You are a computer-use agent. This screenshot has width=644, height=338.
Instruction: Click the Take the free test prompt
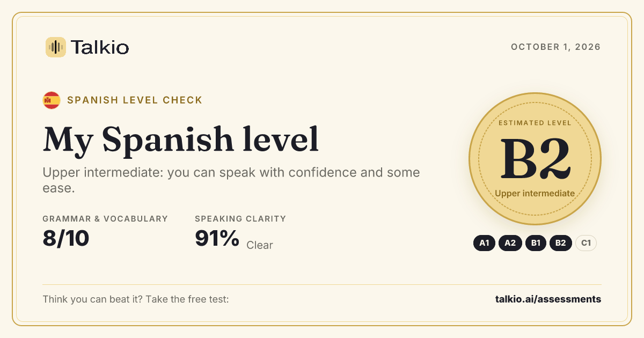coord(136,299)
